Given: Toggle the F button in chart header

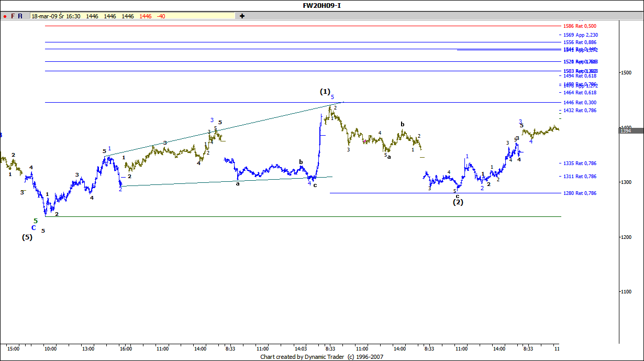Looking at the screenshot, I should pyautogui.click(x=13, y=16).
